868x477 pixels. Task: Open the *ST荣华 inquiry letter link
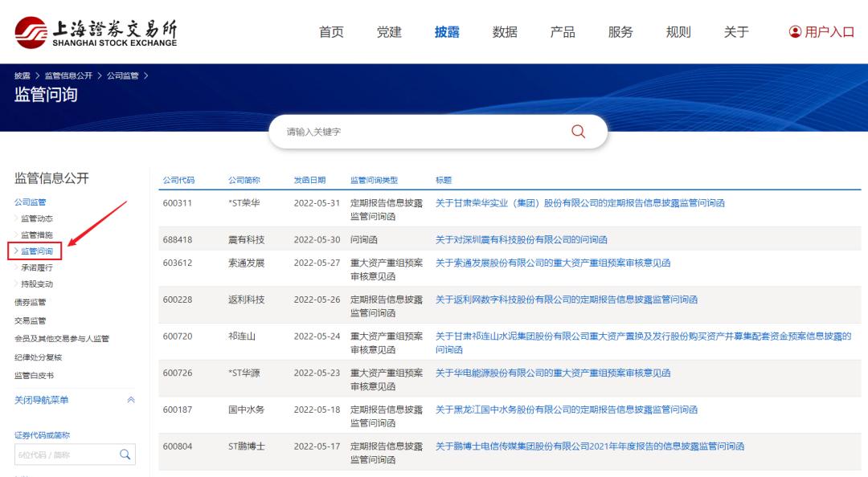pos(579,202)
